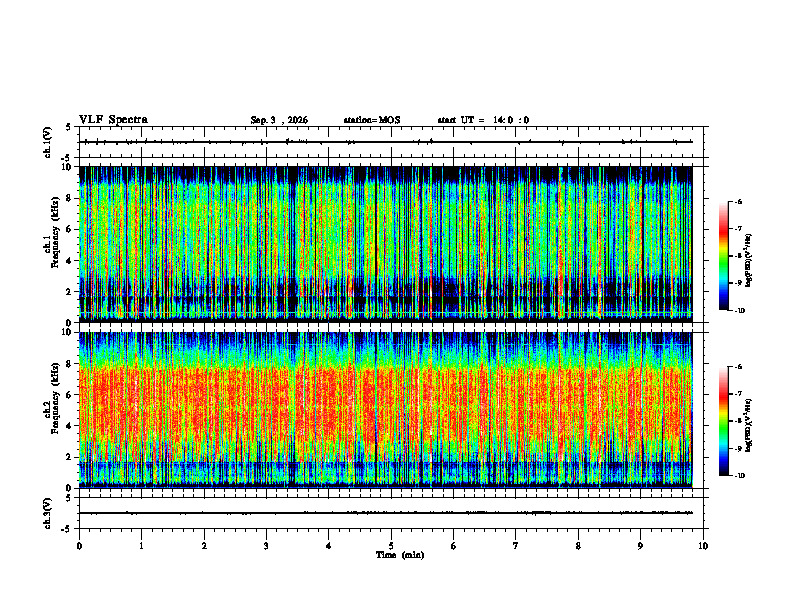Click the ch.3 voltage waveform trace
792x612 pixels.
386,513
